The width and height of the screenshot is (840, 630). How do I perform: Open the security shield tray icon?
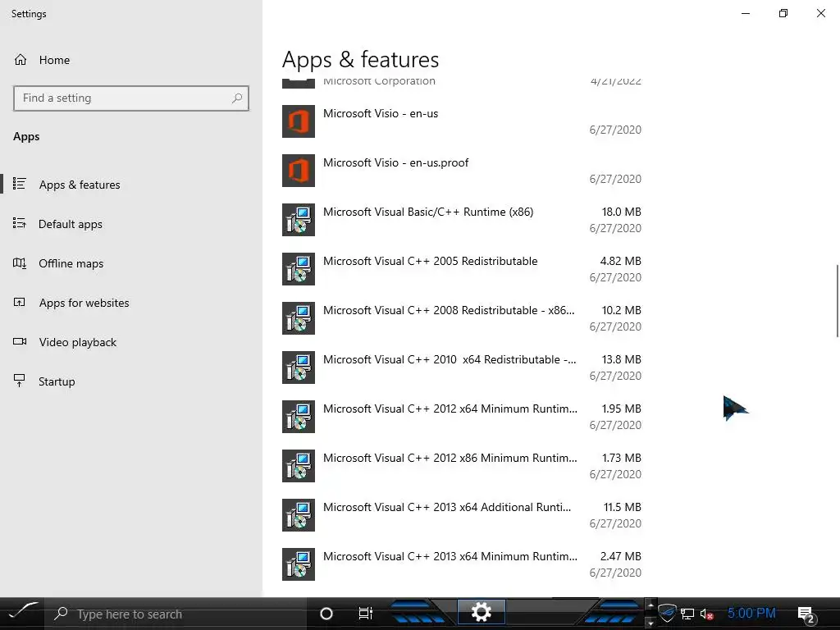pyautogui.click(x=667, y=613)
